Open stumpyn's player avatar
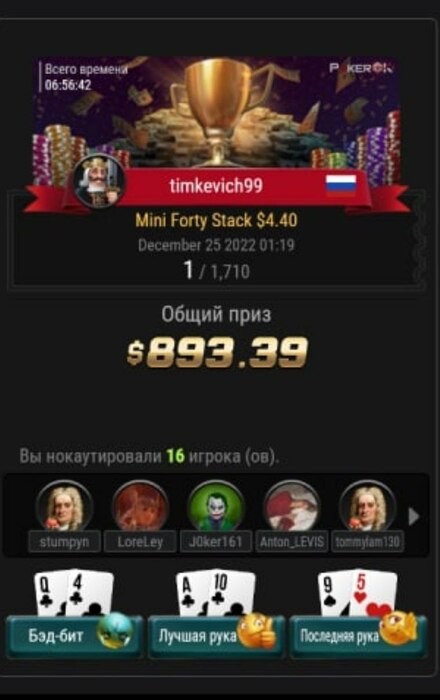440x700 pixels. (x=64, y=506)
